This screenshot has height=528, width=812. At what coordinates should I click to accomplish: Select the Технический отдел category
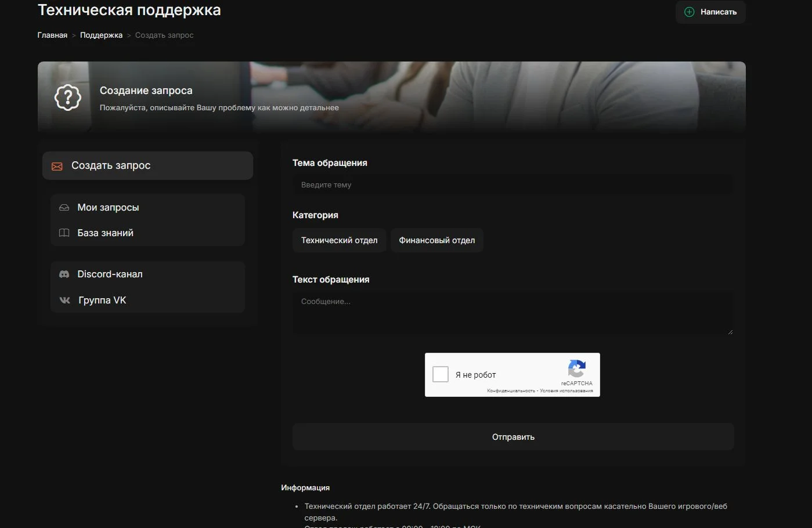tap(339, 240)
